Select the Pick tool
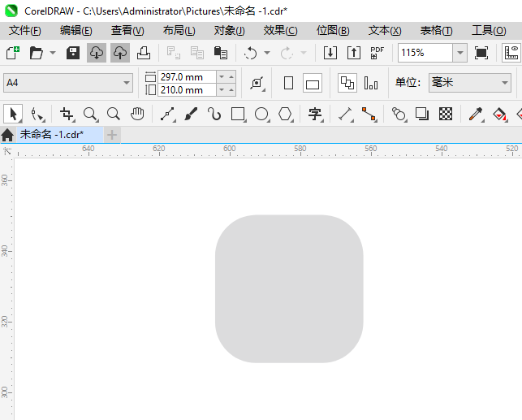This screenshot has width=522, height=420. point(13,114)
